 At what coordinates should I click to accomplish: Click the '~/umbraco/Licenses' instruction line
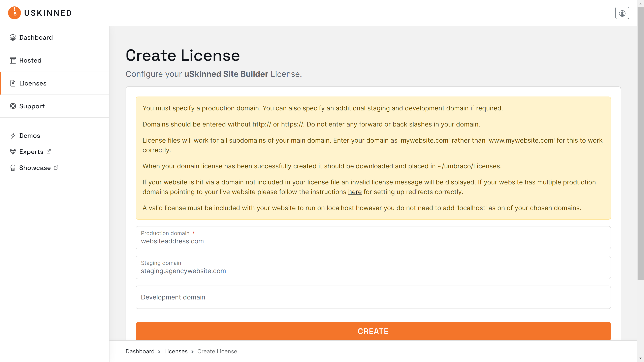(322, 166)
